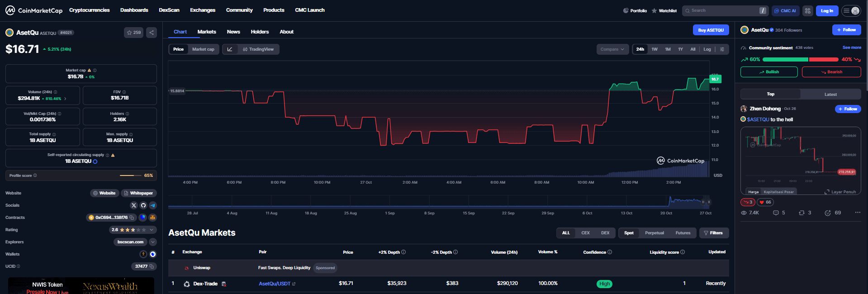The height and width of the screenshot is (294, 868).
Task: Expand the Rating 2.6 stars chevron
Action: 152,230
